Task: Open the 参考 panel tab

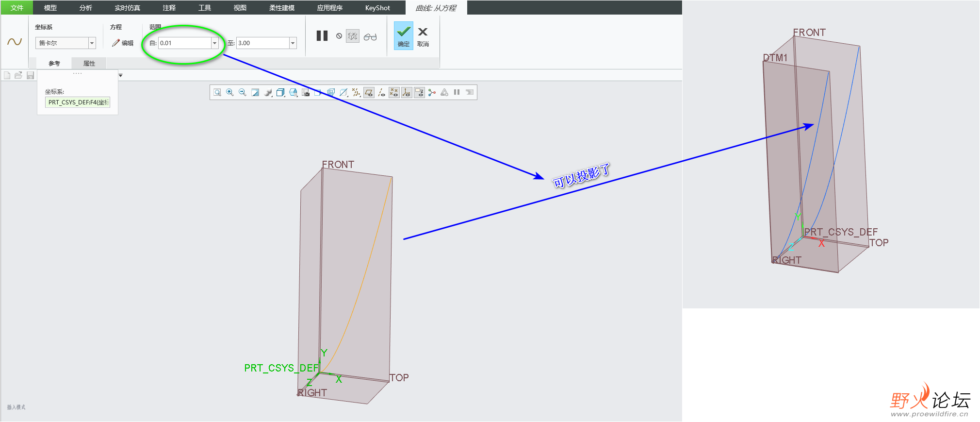Action: pos(54,63)
